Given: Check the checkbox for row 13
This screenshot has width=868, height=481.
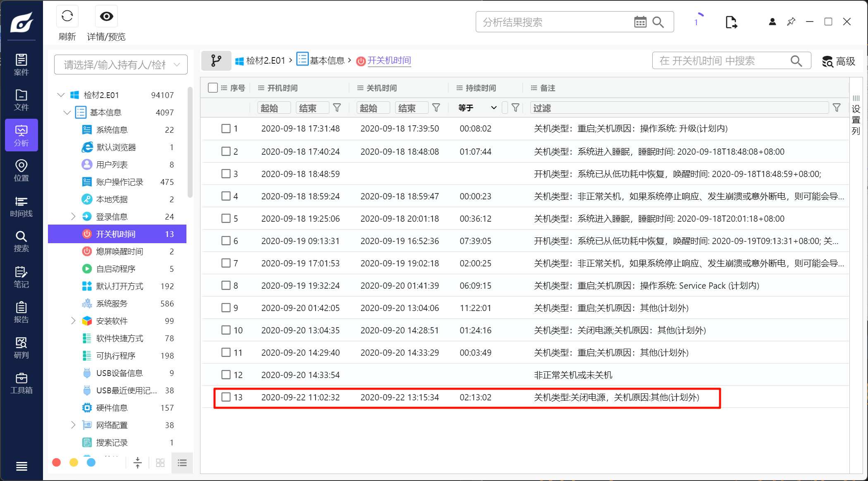Looking at the screenshot, I should (226, 397).
